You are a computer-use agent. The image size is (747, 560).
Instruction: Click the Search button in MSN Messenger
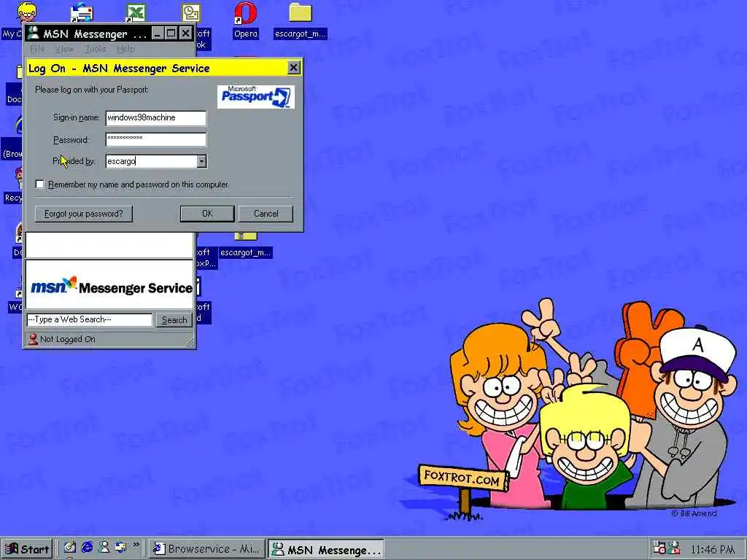[x=174, y=320]
